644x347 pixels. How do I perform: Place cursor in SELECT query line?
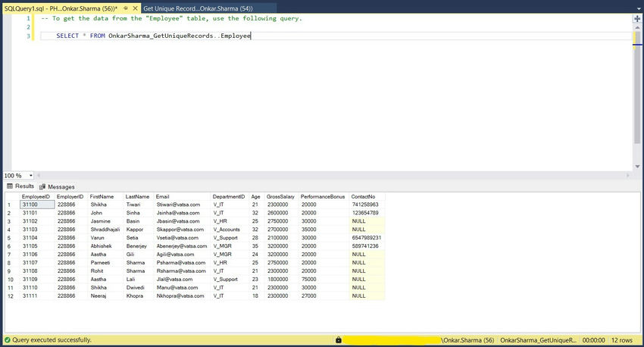(154, 36)
